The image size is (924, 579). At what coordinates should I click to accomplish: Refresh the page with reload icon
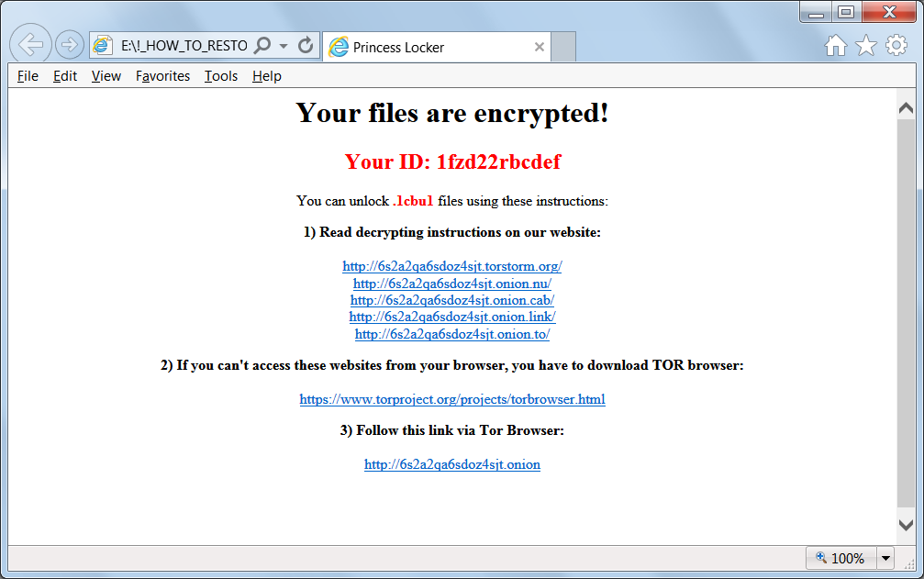[x=306, y=45]
